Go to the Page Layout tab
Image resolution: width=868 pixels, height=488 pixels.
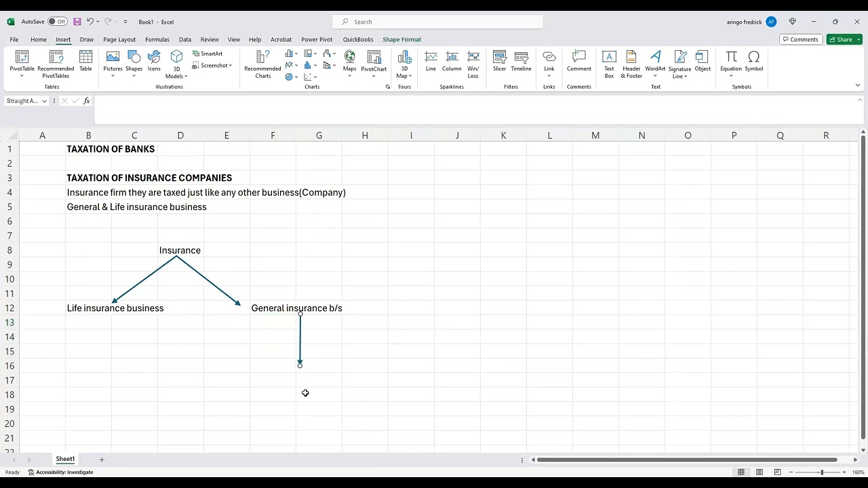(x=119, y=39)
